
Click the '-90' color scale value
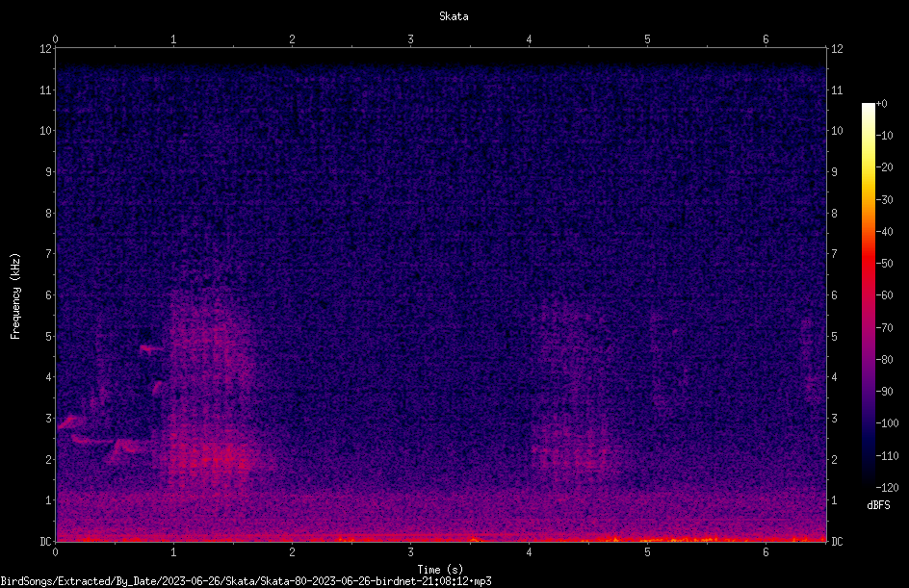885,392
